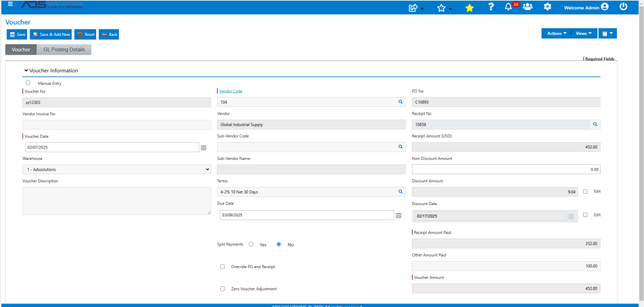Open the Vendor Code link

tap(231, 91)
